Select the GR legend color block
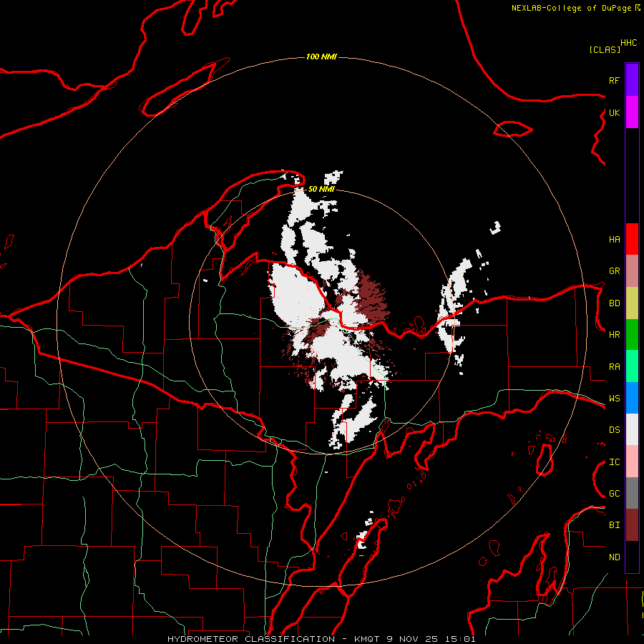This screenshot has width=644, height=644. [632, 270]
